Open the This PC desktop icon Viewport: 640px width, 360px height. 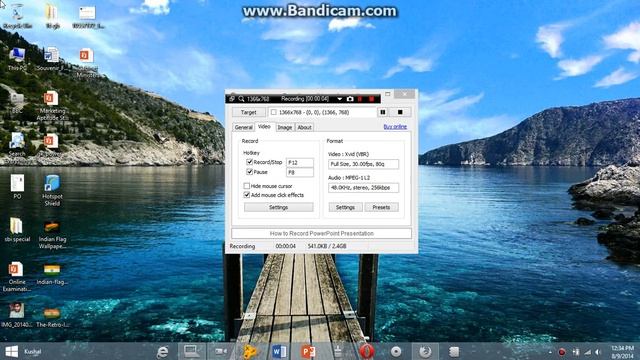click(17, 59)
